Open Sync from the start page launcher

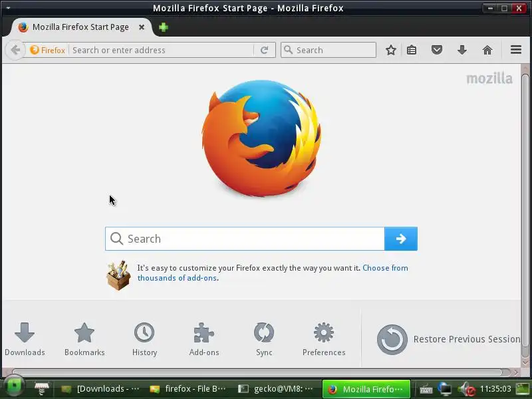tap(264, 339)
